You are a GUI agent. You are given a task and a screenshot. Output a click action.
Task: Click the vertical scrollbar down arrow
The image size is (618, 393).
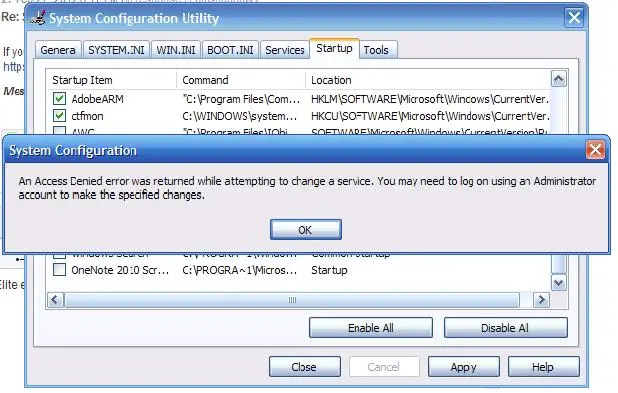pyautogui.click(x=558, y=283)
